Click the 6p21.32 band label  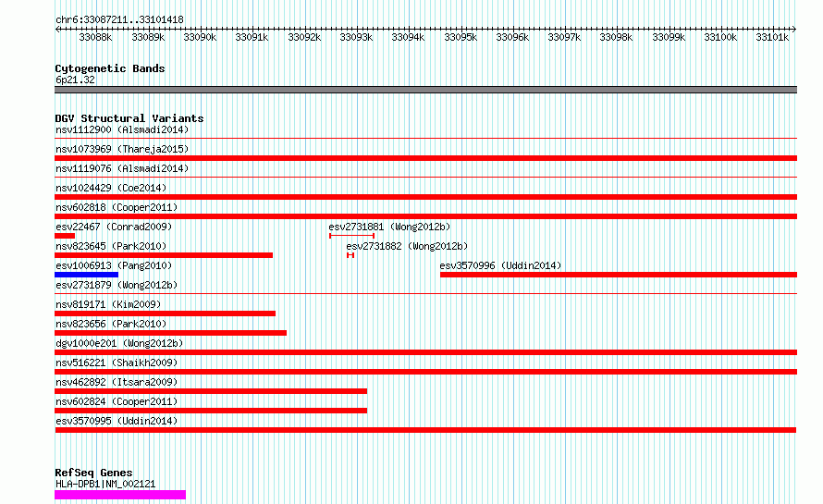point(75,80)
